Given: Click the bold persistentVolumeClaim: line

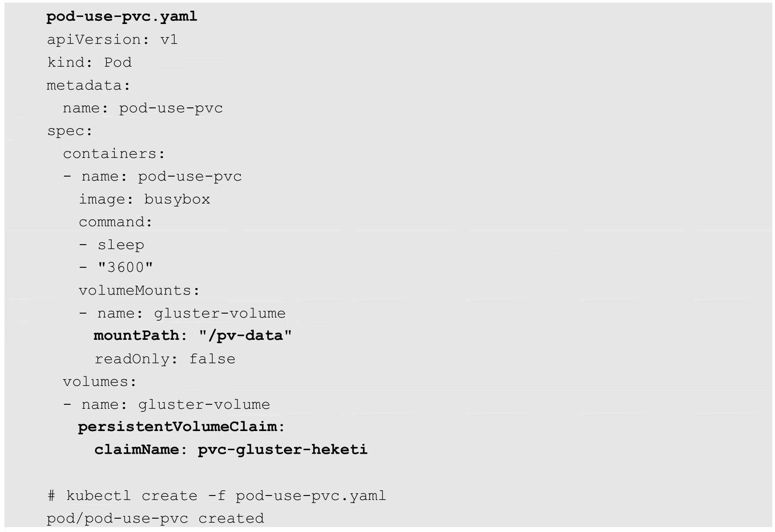Looking at the screenshot, I should point(181,427).
